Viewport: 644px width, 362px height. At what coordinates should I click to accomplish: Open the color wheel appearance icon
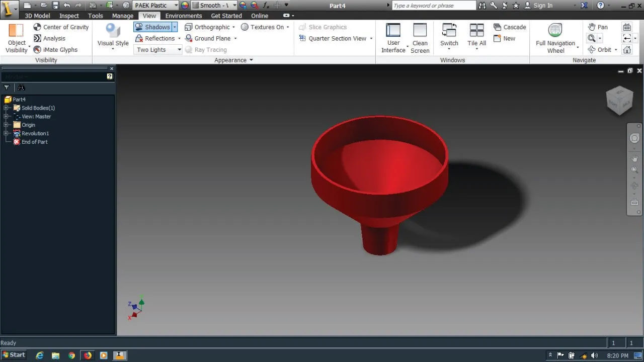tap(185, 6)
